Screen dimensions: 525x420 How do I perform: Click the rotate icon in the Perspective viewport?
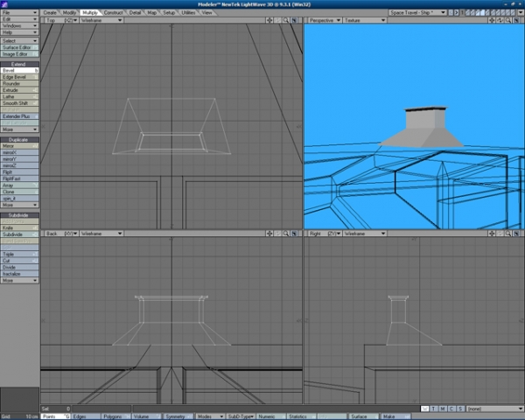point(500,20)
